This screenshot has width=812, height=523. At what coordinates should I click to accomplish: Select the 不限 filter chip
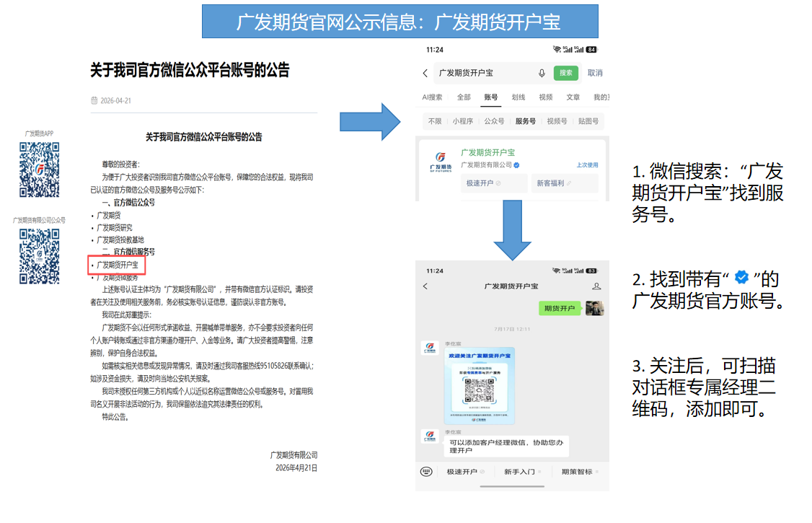pyautogui.click(x=435, y=121)
